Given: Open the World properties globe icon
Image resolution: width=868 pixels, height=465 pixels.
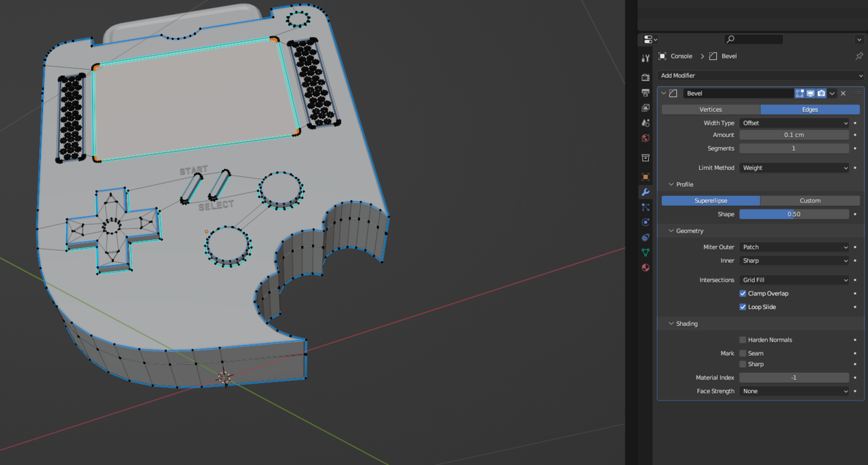Looking at the screenshot, I should pyautogui.click(x=646, y=138).
